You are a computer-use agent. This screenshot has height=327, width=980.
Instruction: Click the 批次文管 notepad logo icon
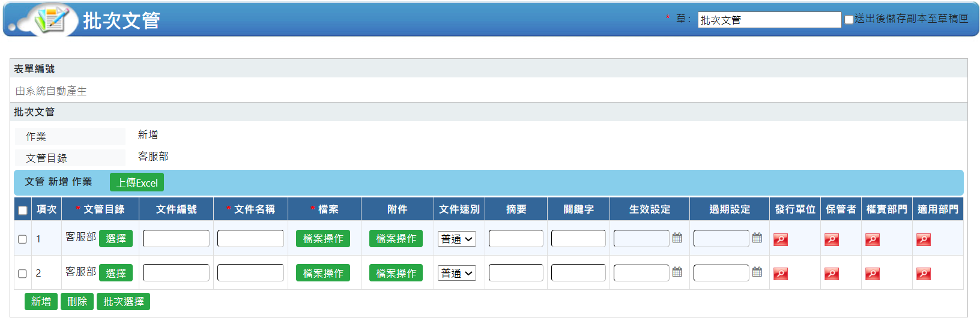click(50, 20)
